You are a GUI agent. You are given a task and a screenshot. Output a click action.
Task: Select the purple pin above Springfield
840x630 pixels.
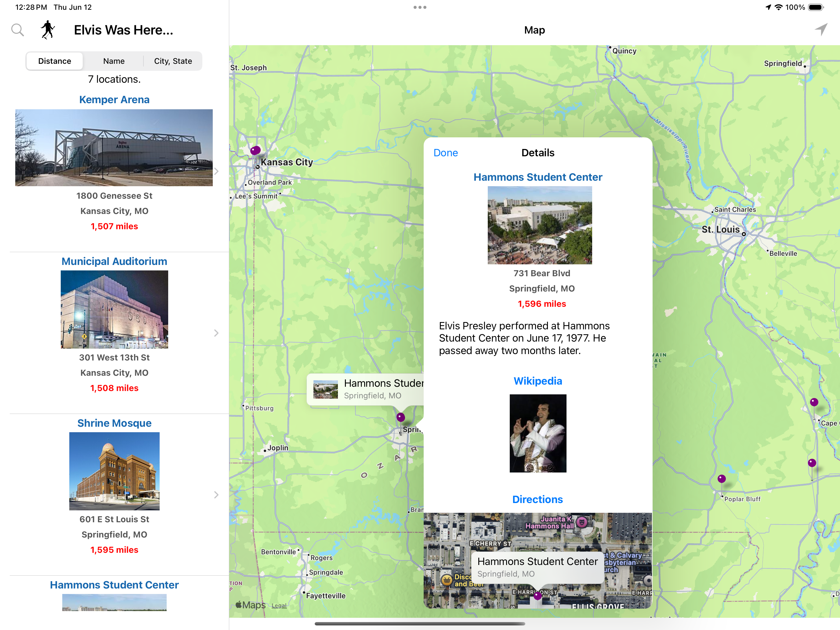[401, 417]
